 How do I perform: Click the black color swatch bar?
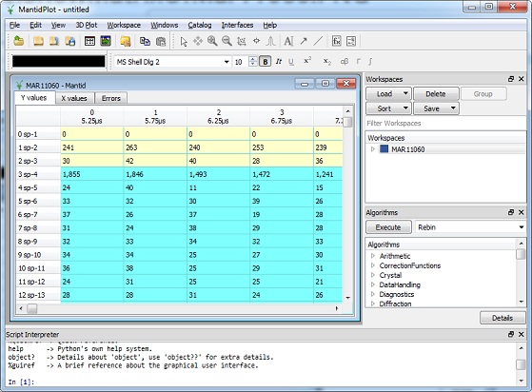[x=59, y=62]
